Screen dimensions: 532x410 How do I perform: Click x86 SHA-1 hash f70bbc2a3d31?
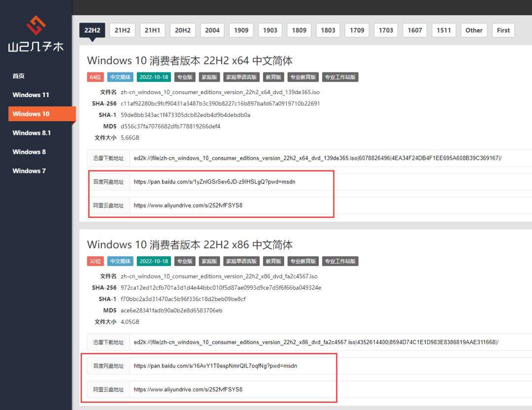point(183,299)
